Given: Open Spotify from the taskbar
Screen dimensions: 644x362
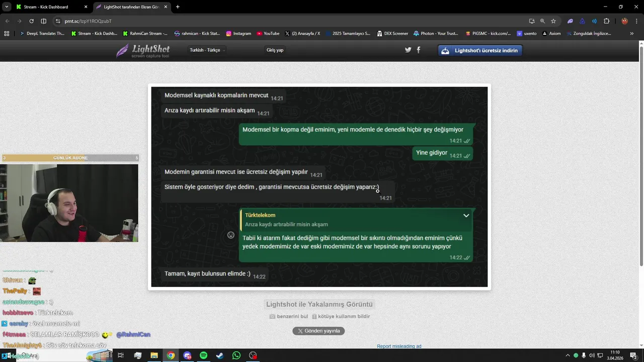Looking at the screenshot, I should tap(203, 355).
